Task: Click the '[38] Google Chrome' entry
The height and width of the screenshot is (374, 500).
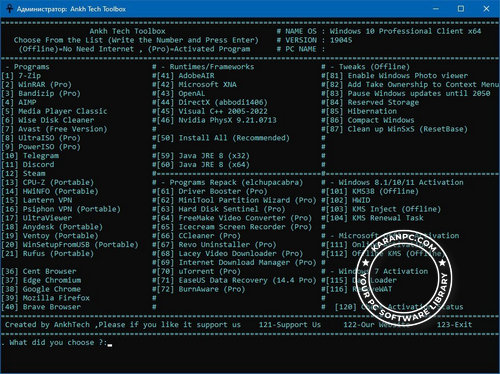Action: [x=41, y=289]
